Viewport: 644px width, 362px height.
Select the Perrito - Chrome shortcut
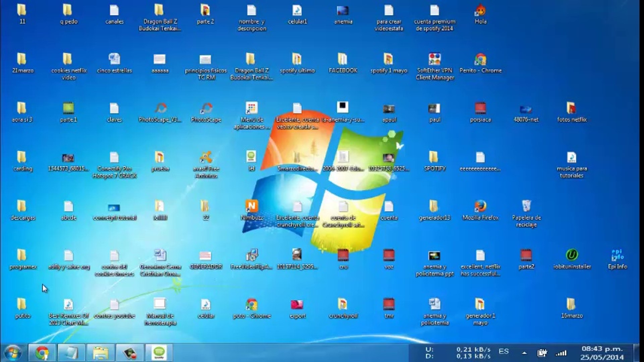click(x=480, y=63)
